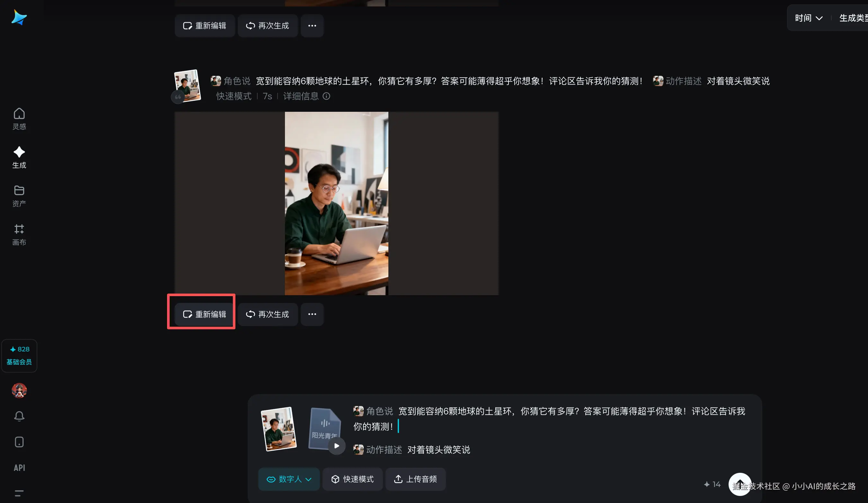Play the 阳光青年 voice preview

click(337, 446)
